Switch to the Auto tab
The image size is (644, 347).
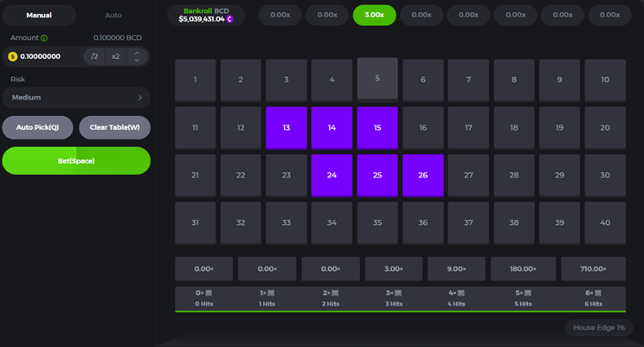tap(113, 16)
